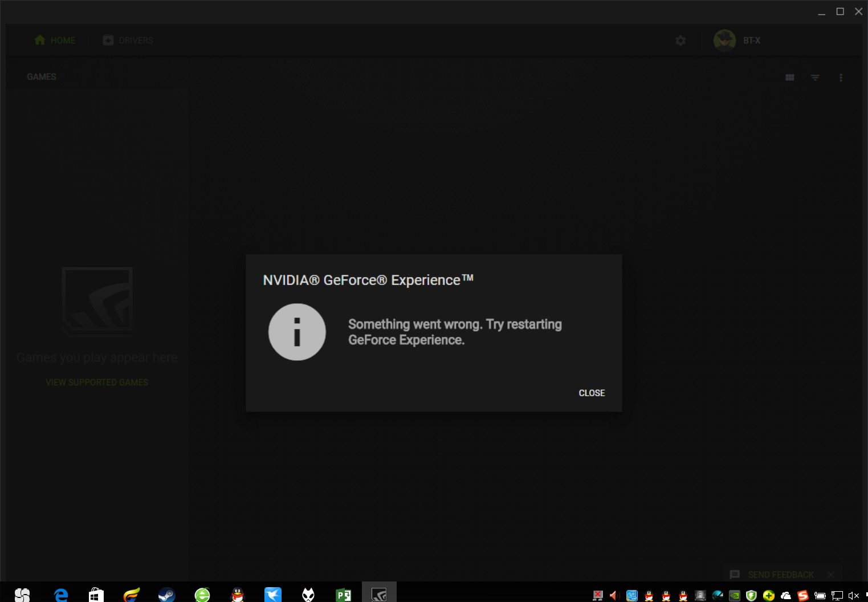Click the muted volume tray icon
The height and width of the screenshot is (602, 868).
[x=853, y=596]
